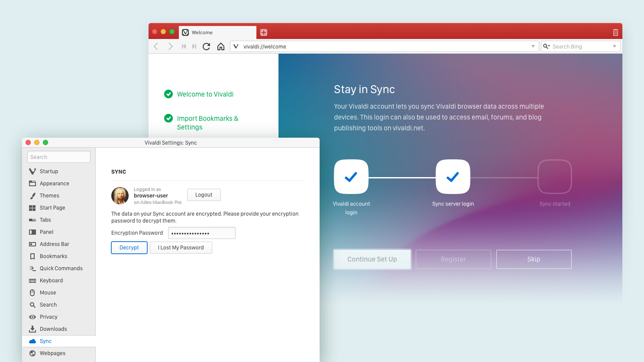
Task: Click the Keyboard settings icon
Action: (x=32, y=281)
